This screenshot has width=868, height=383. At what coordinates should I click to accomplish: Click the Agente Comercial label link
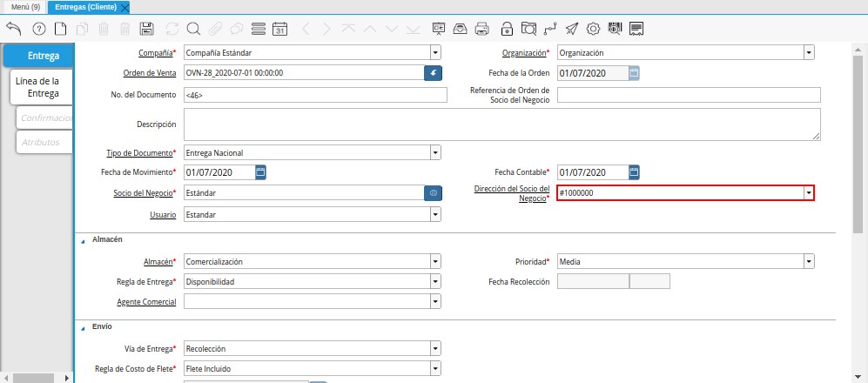146,302
